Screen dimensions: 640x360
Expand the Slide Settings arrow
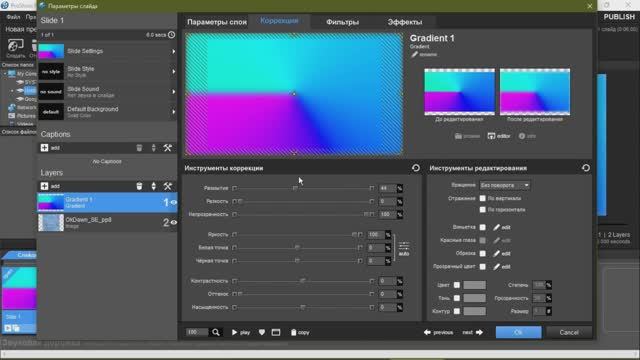(173, 51)
